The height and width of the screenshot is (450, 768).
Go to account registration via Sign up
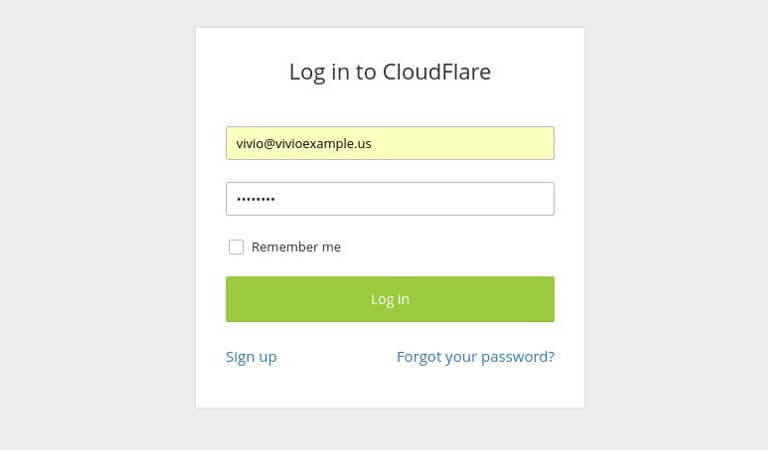point(251,357)
